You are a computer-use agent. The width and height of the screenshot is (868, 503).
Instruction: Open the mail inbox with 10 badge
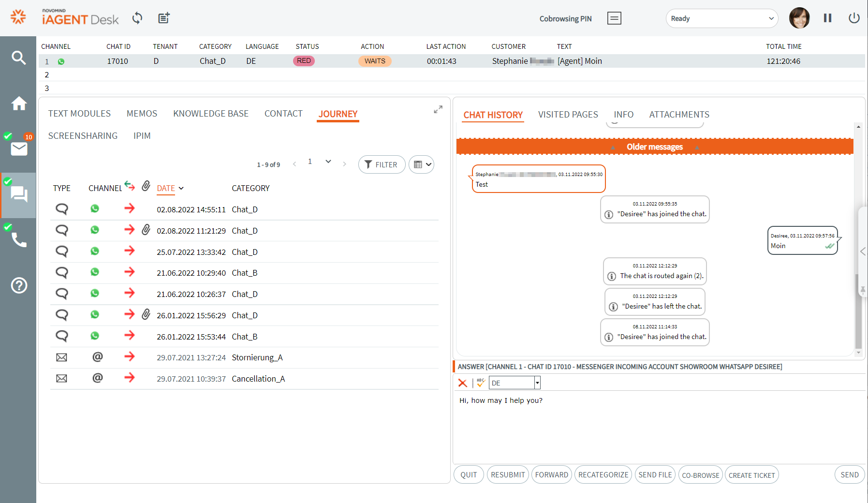tap(19, 148)
